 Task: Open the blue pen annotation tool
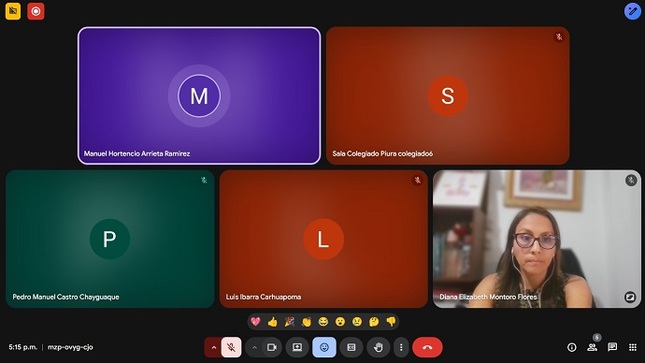(x=632, y=11)
